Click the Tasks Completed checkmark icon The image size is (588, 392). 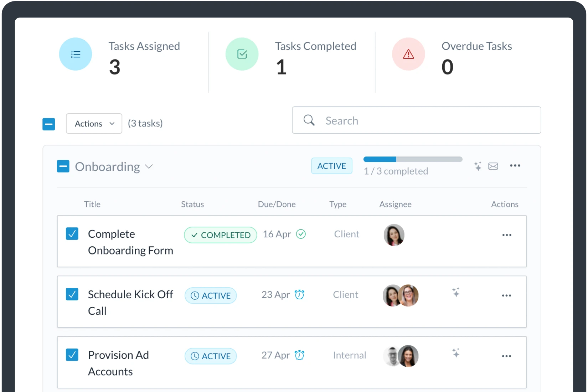coord(242,54)
